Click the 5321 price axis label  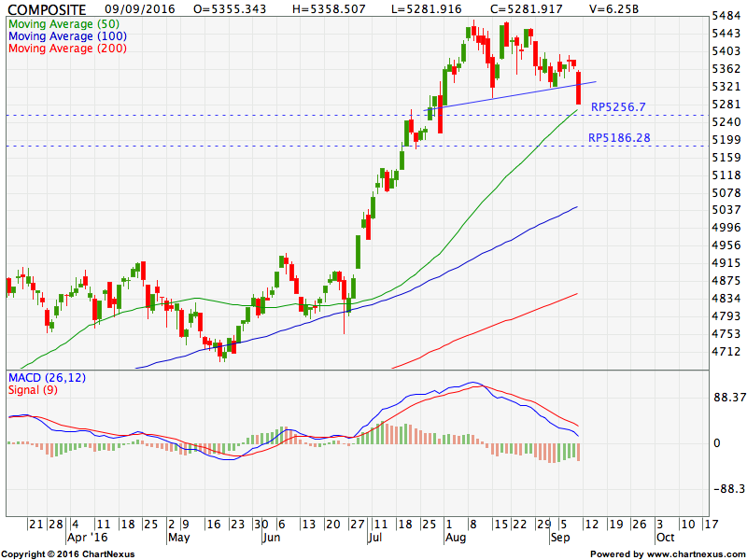coord(726,87)
